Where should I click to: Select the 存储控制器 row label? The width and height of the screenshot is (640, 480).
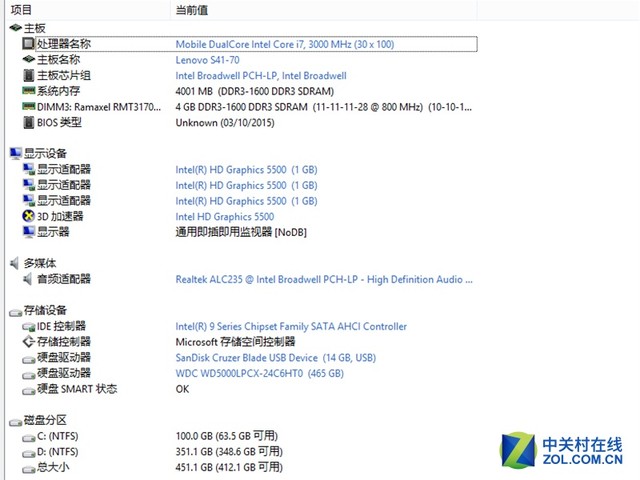point(64,341)
